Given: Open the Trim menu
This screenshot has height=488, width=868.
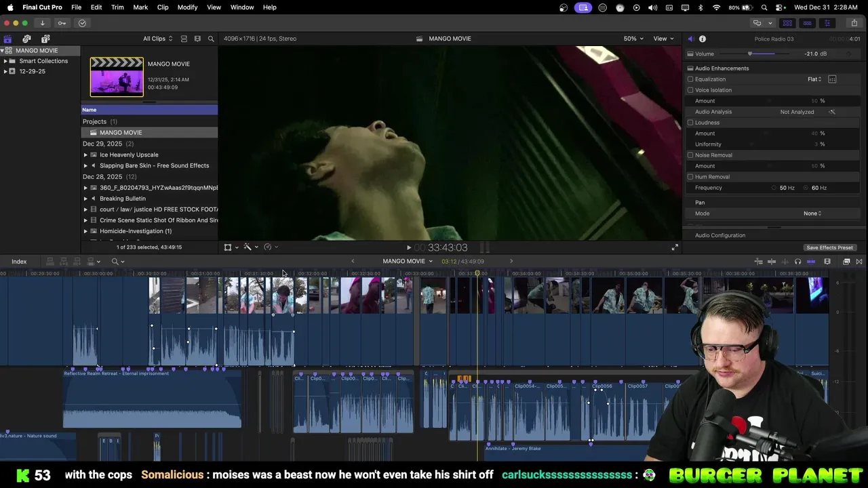Looking at the screenshot, I should click(117, 7).
